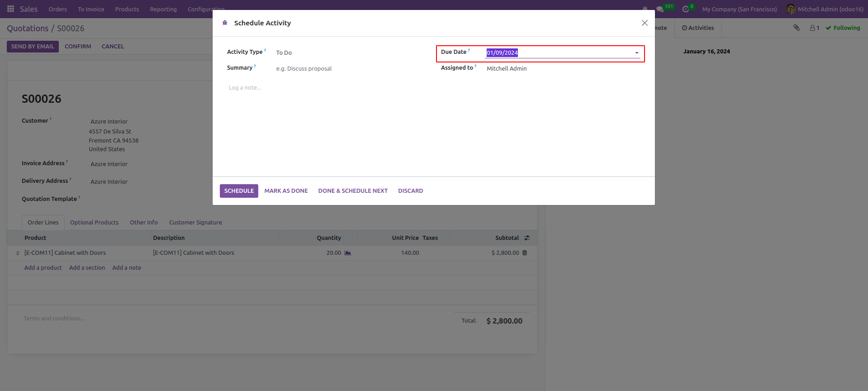Viewport: 868px width, 391px height.
Task: Click Add a section link
Action: click(x=87, y=267)
